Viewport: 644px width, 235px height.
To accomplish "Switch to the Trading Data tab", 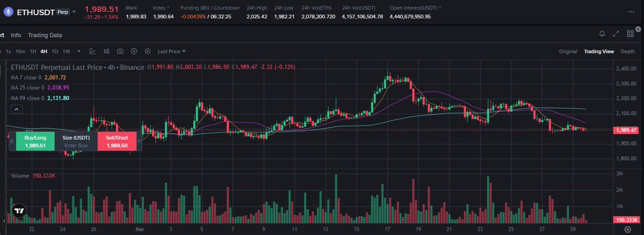I will point(45,35).
